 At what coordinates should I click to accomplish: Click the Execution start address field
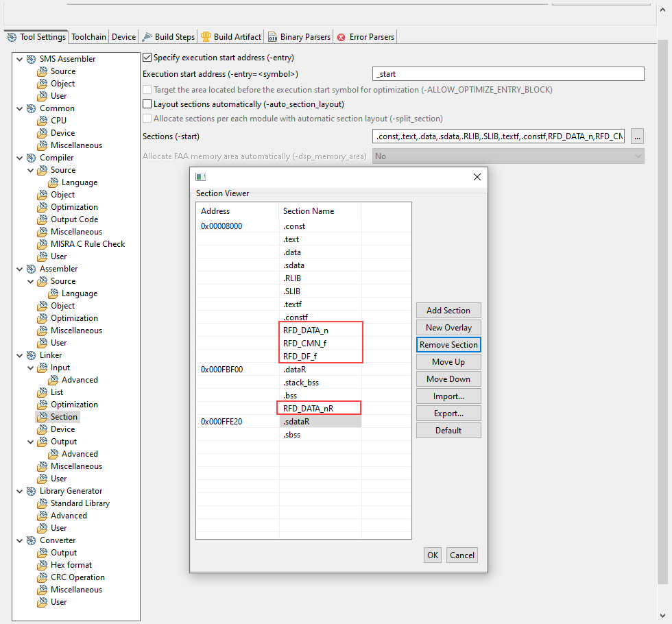(508, 74)
